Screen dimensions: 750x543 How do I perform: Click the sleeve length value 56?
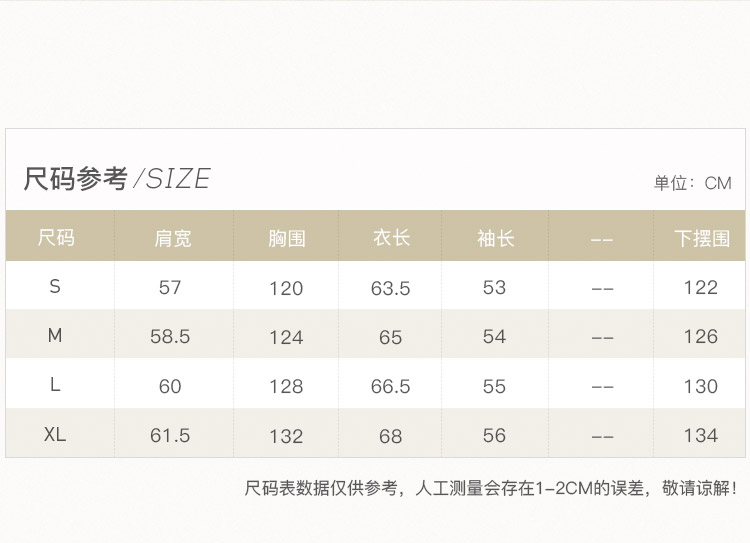tap(494, 435)
